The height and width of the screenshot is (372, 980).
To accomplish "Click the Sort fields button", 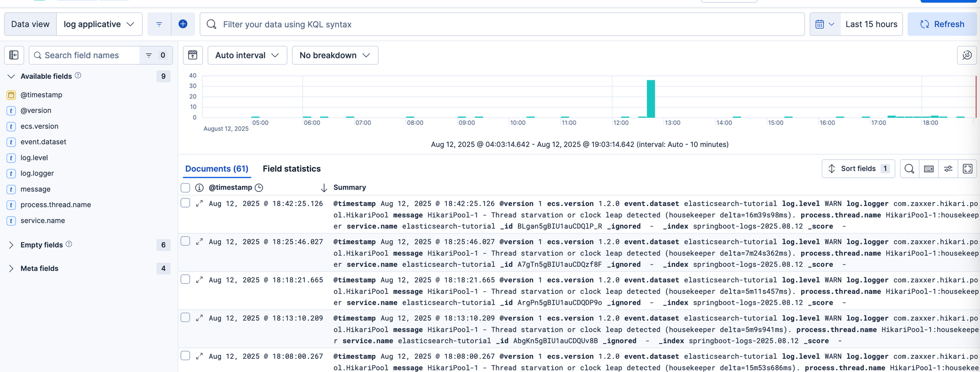I will tap(858, 169).
